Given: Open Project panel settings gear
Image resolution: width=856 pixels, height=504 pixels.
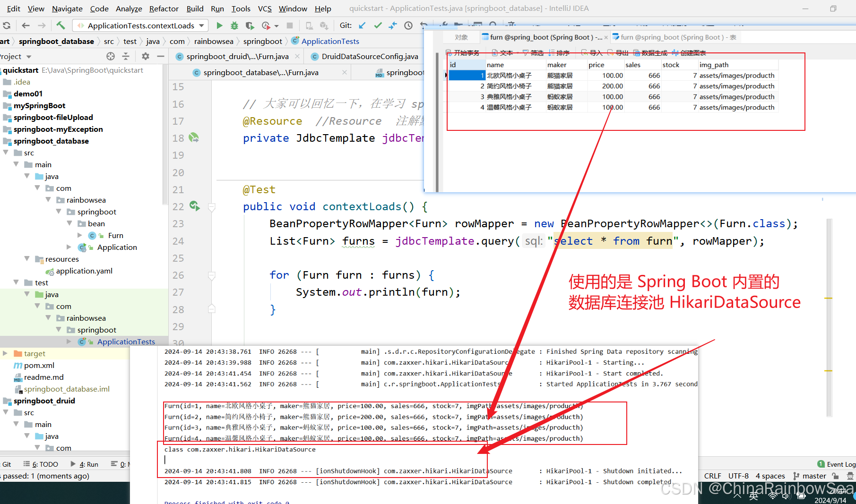Looking at the screenshot, I should (x=146, y=56).
